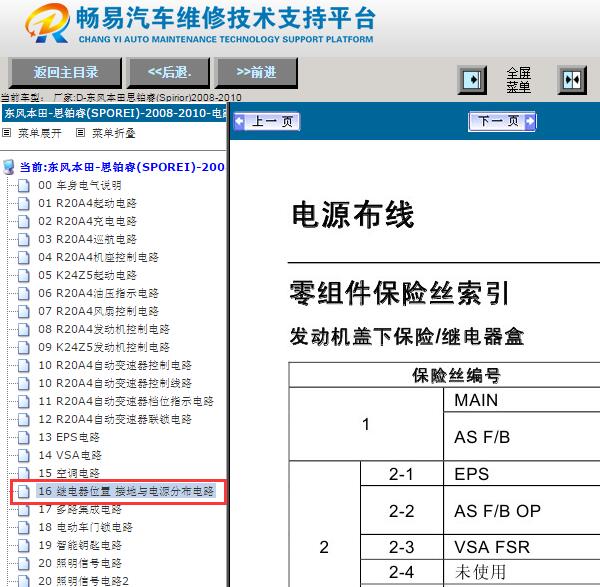600x587 pixels.
Task: Click the right arrow on 下一页
Action: point(530,122)
